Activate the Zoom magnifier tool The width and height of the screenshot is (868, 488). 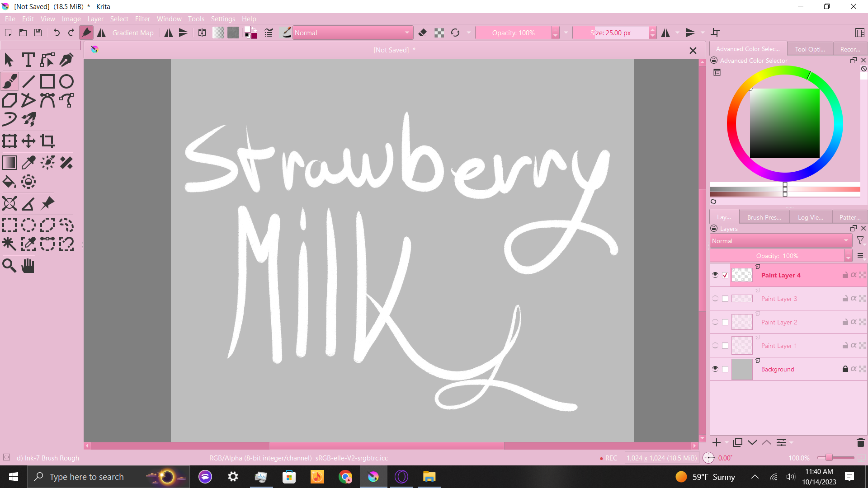click(x=9, y=266)
